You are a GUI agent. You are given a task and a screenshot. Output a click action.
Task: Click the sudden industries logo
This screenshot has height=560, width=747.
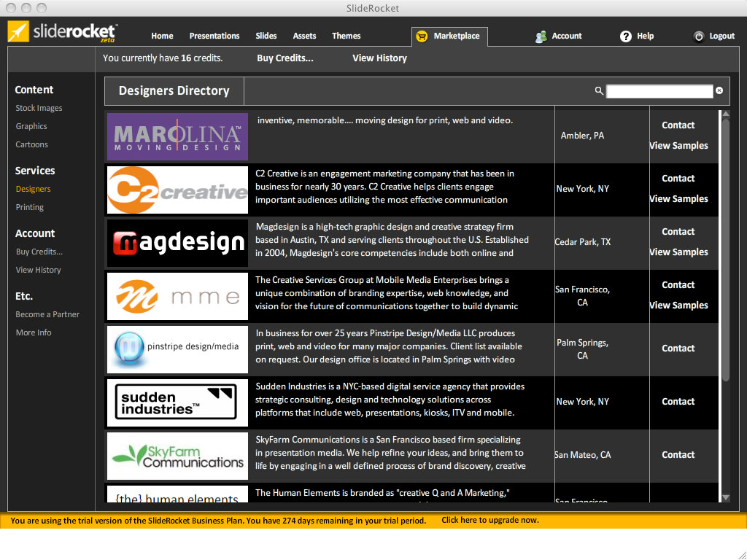[x=178, y=402]
